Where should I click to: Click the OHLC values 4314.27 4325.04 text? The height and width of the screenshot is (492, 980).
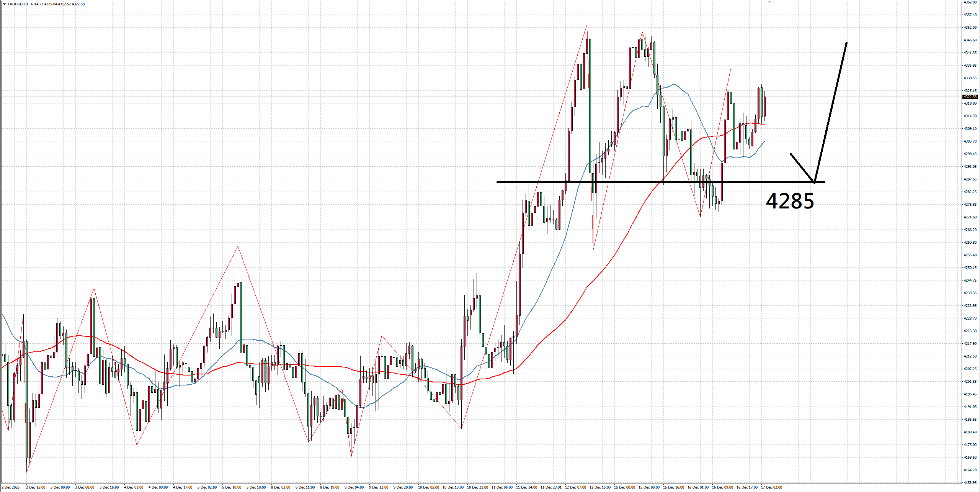(44, 4)
